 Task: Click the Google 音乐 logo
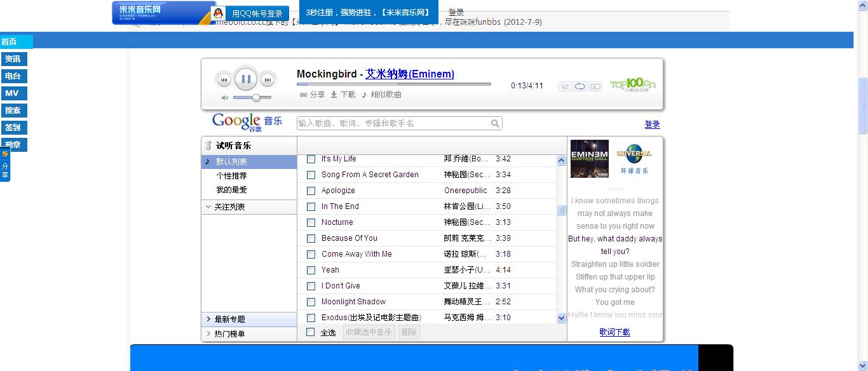[x=247, y=121]
